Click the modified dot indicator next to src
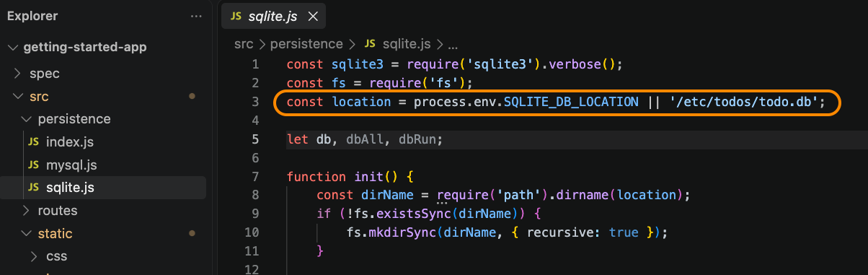This screenshot has height=275, width=868. point(192,96)
